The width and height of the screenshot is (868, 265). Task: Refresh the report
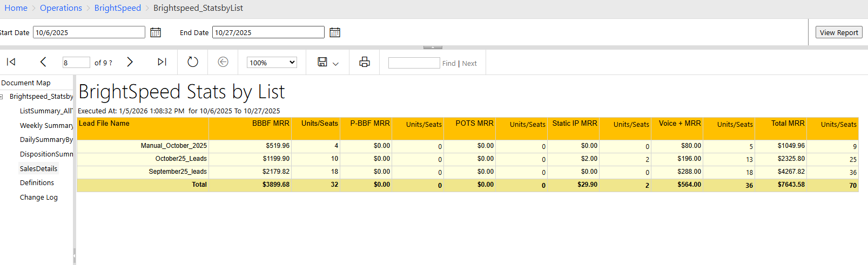coord(193,62)
